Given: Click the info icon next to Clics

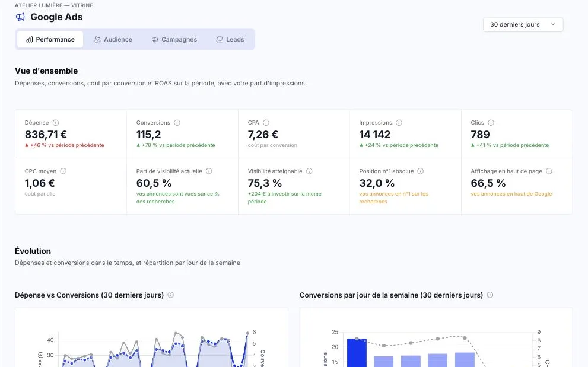Looking at the screenshot, I should [491, 123].
